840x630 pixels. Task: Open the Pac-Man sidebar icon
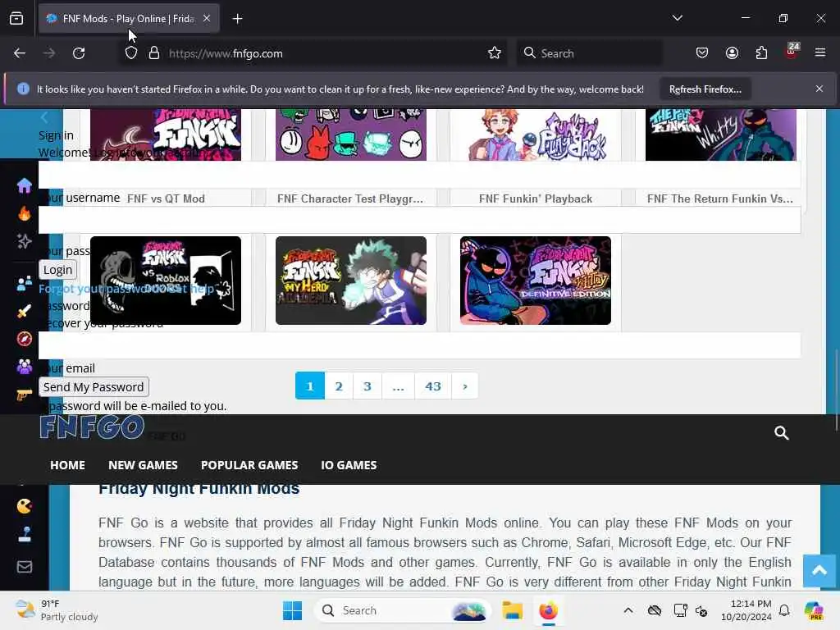coord(24,505)
